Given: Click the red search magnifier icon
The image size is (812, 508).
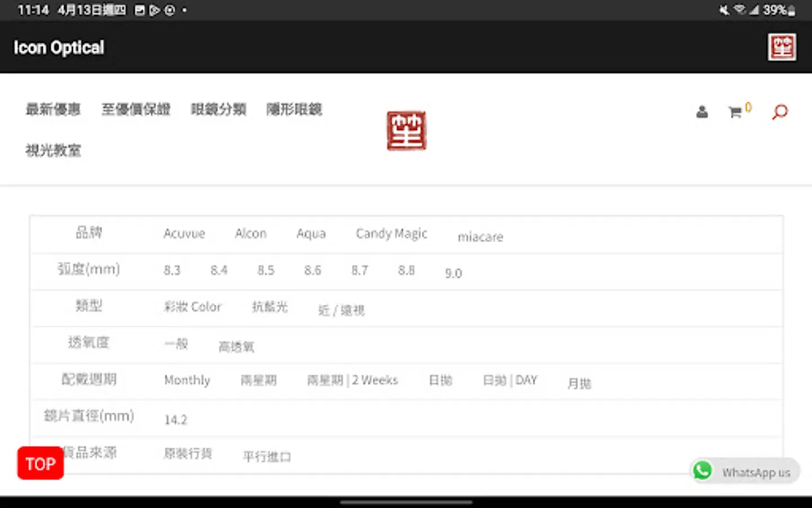Looking at the screenshot, I should 779,112.
